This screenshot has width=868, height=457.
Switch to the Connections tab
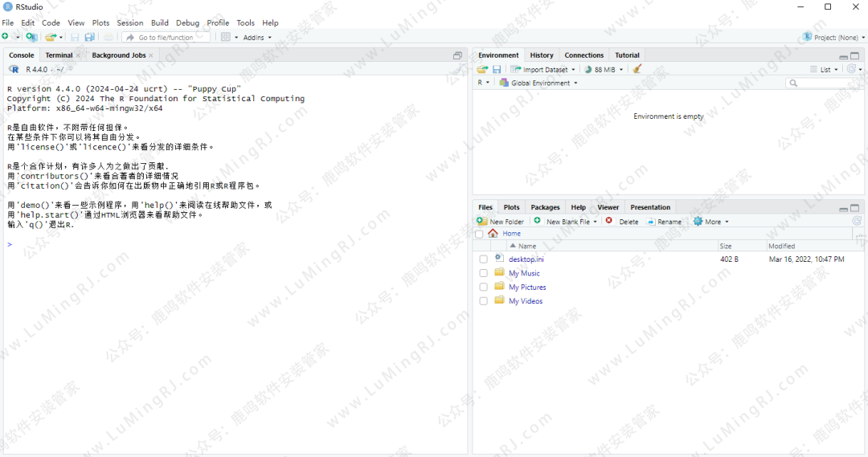(584, 55)
